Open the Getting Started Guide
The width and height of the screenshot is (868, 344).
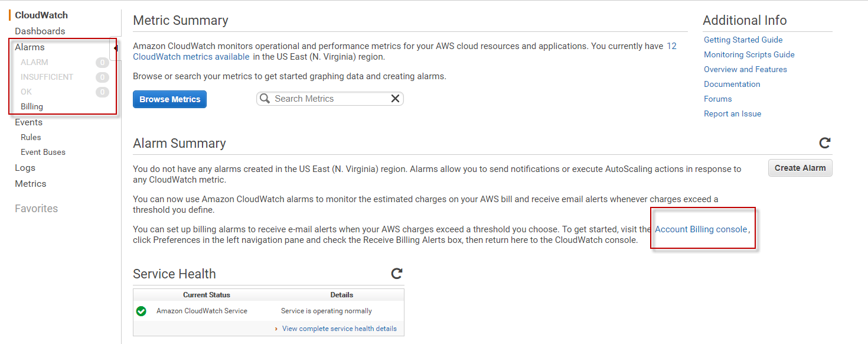743,40
